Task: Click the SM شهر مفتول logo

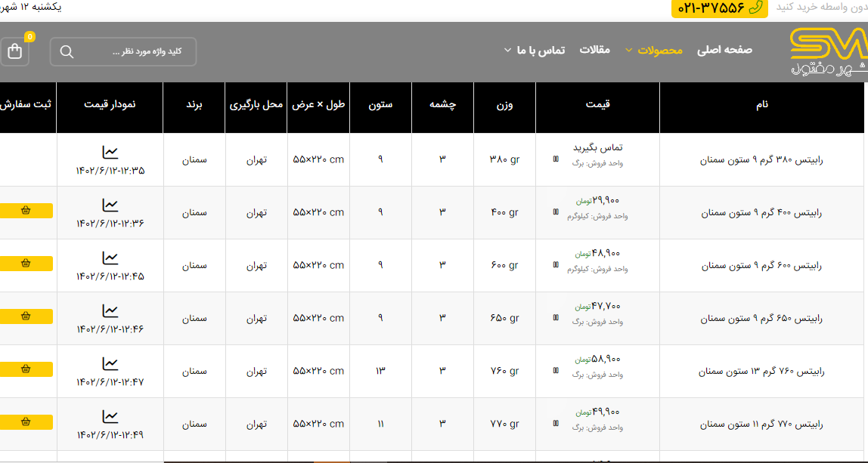Action: (827, 51)
